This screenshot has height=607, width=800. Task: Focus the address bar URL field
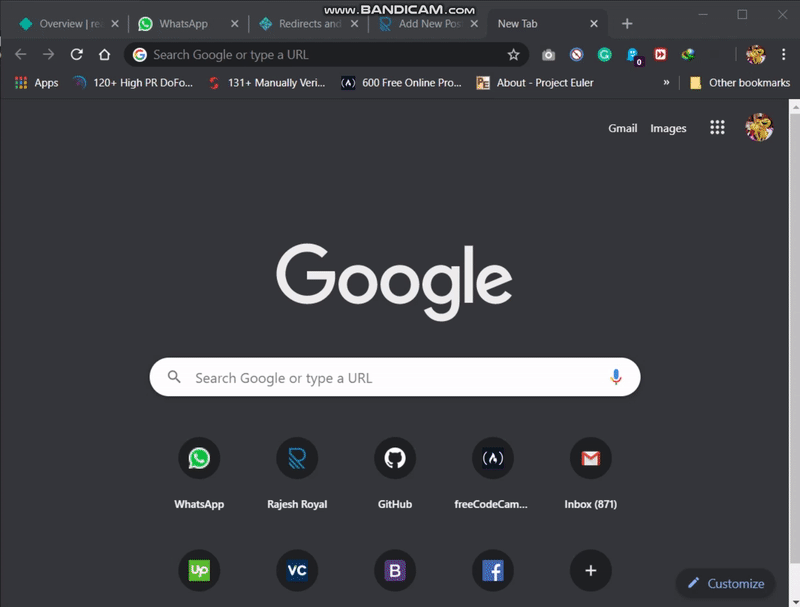pos(327,55)
